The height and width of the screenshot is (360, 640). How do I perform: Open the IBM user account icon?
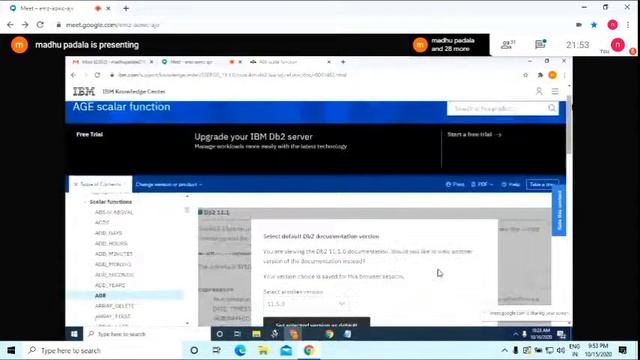(x=539, y=91)
